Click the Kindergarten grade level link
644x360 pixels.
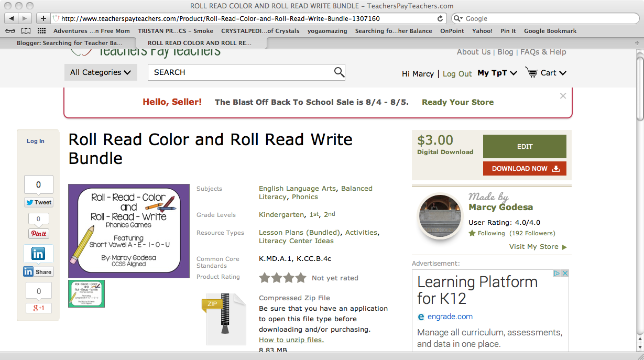pos(281,215)
